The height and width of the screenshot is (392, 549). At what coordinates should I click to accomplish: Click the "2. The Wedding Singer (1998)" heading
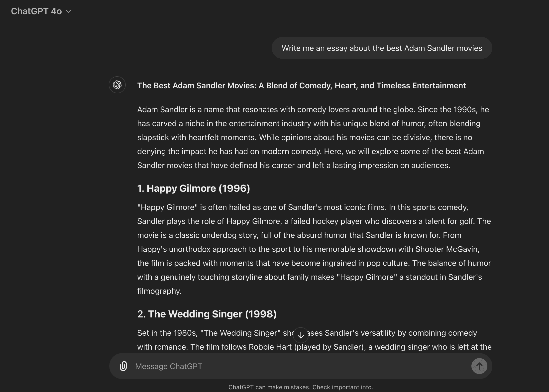[207, 314]
